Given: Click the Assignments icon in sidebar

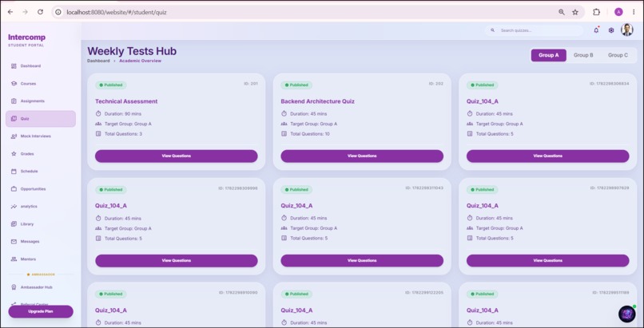Looking at the screenshot, I should click(x=14, y=101).
